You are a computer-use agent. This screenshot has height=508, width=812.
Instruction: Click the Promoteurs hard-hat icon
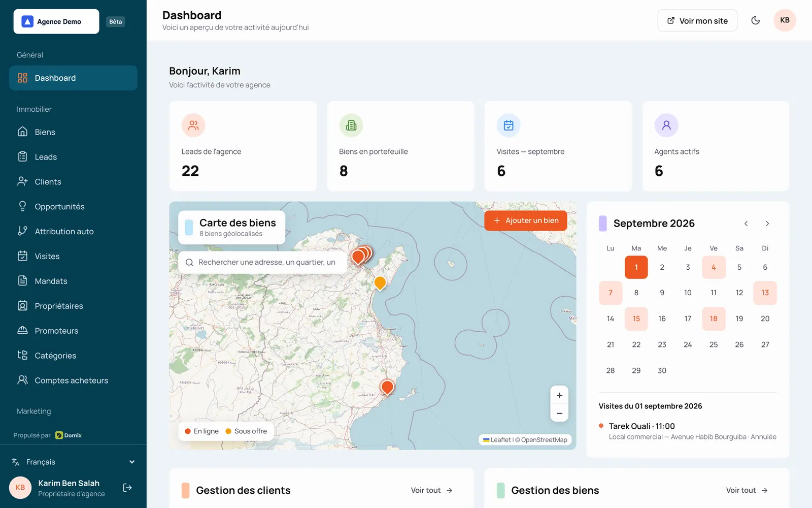pos(22,331)
